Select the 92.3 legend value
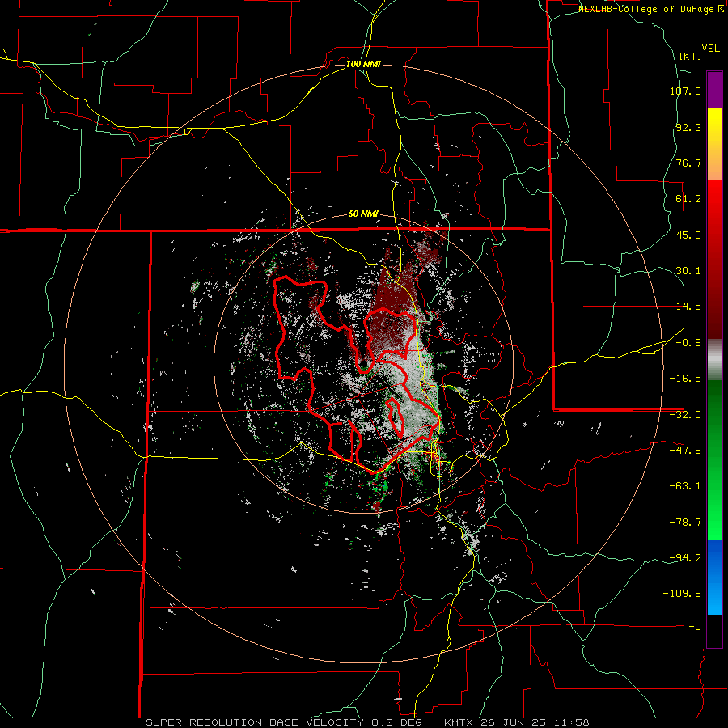The width and height of the screenshot is (728, 728). click(x=688, y=127)
